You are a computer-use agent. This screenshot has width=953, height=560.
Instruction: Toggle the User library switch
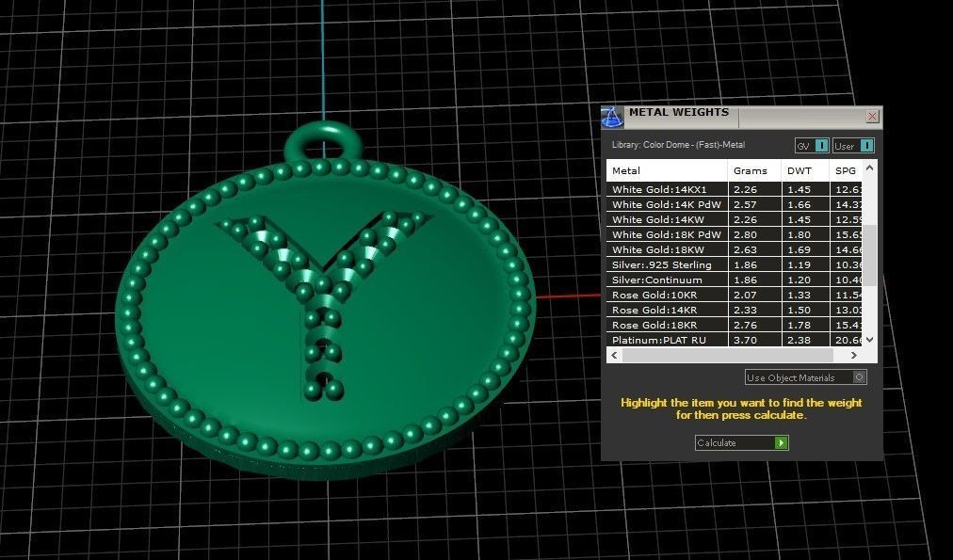[x=853, y=146]
